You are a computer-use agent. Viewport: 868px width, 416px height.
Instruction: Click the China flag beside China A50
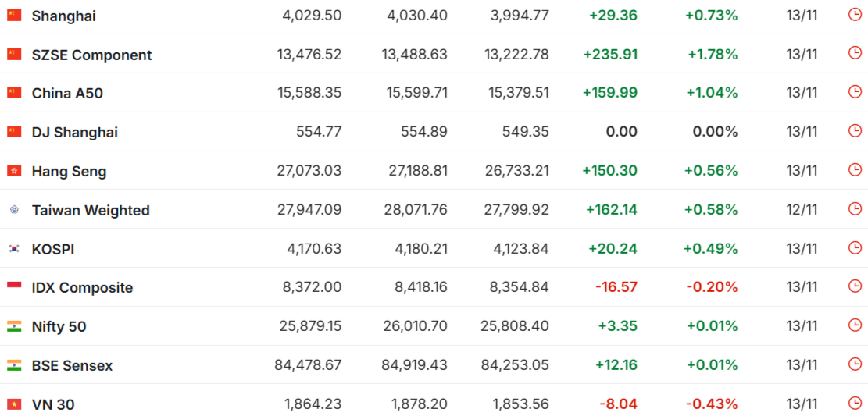click(x=14, y=93)
